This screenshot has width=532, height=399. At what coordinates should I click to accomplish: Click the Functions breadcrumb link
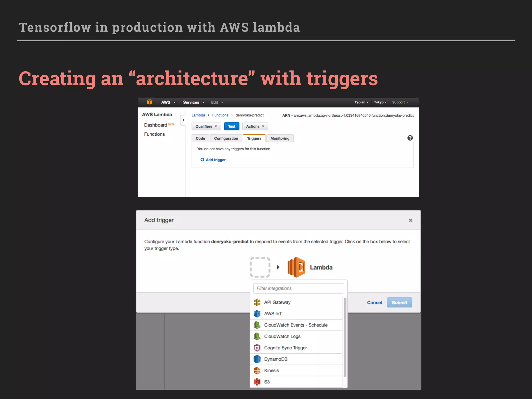point(220,115)
